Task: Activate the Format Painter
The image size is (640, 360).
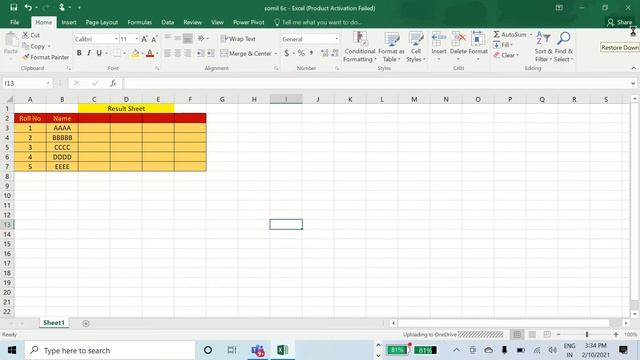Action: pyautogui.click(x=46, y=57)
